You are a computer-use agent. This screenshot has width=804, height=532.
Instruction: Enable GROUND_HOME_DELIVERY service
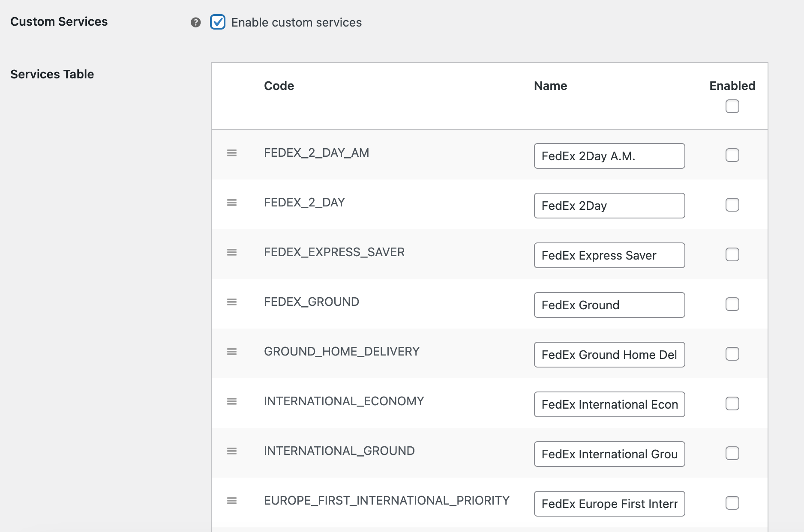(x=732, y=354)
